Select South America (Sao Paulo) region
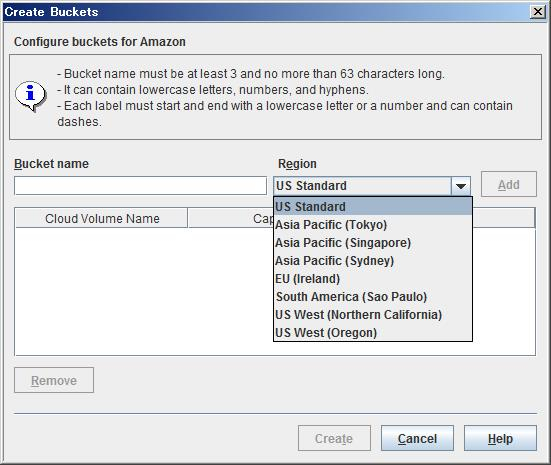This screenshot has height=465, width=551. pyautogui.click(x=373, y=297)
